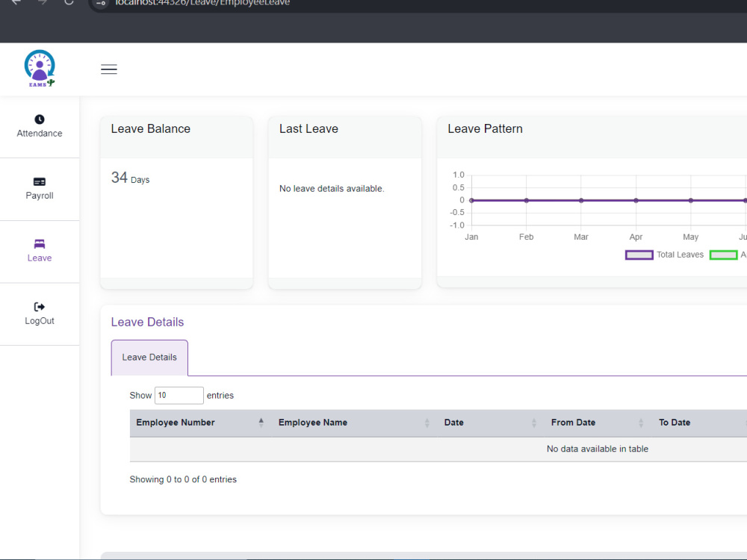Sort by Employee Name column

tap(354, 423)
